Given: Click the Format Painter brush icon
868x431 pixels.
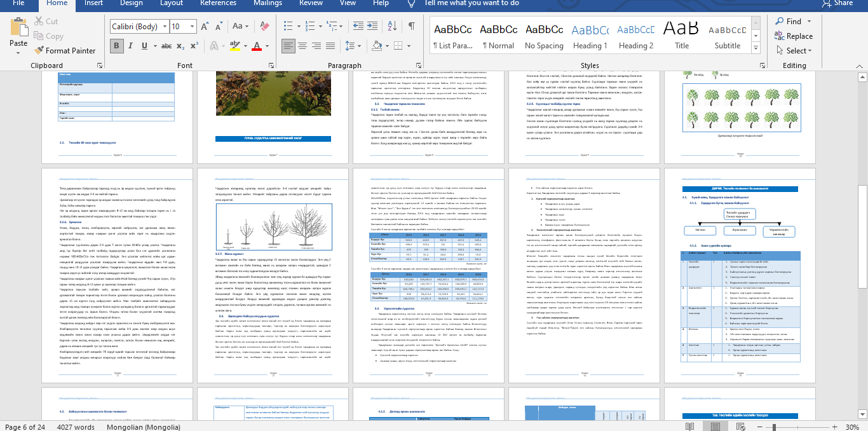Looking at the screenshot, I should tap(39, 50).
